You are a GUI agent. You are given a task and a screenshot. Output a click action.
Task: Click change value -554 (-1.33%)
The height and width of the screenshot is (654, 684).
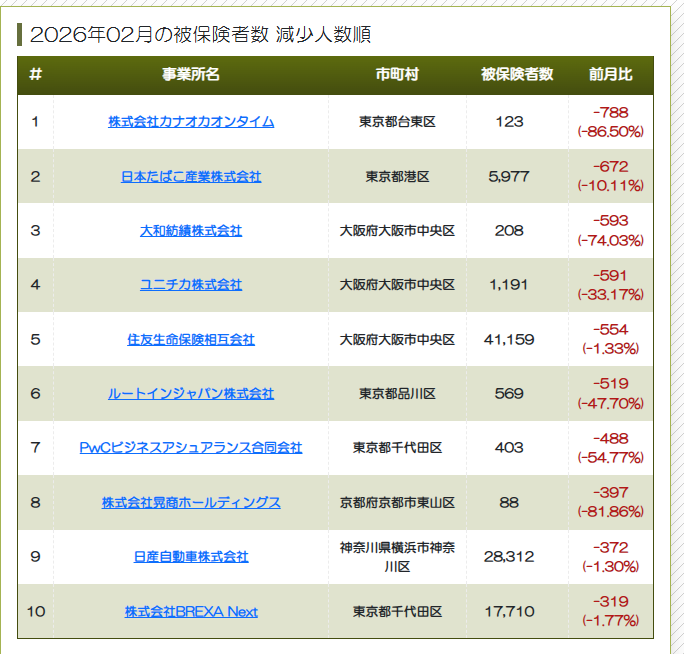point(611,339)
